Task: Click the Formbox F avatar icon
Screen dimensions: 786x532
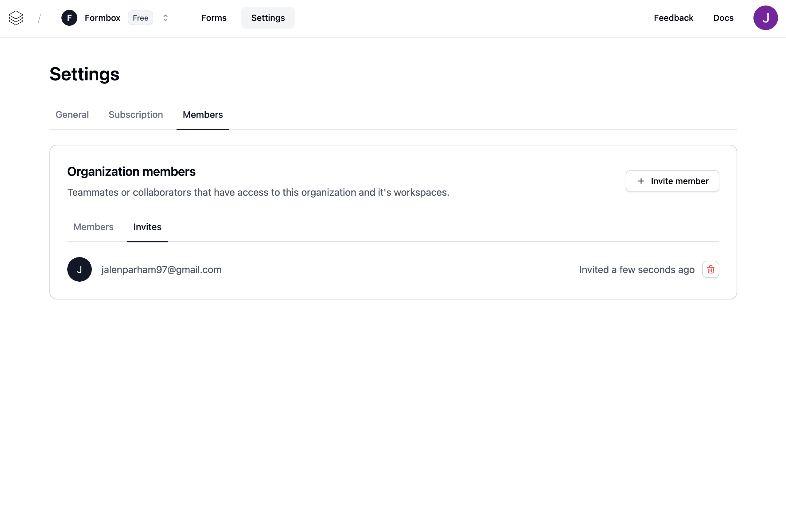Action: [x=69, y=18]
